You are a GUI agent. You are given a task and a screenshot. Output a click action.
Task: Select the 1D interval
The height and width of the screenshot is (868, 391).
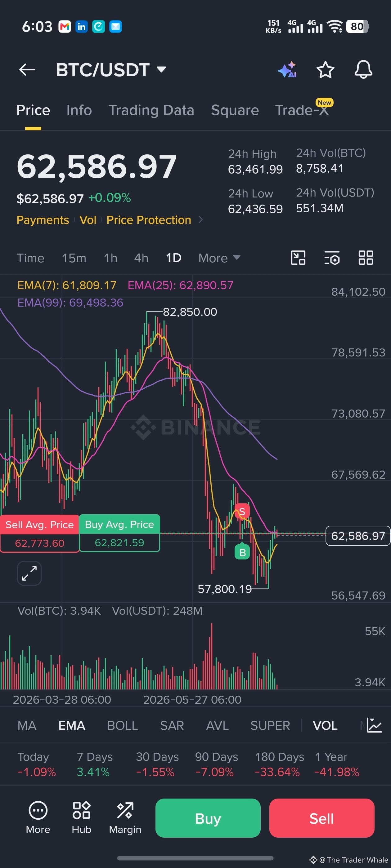pyautogui.click(x=173, y=258)
